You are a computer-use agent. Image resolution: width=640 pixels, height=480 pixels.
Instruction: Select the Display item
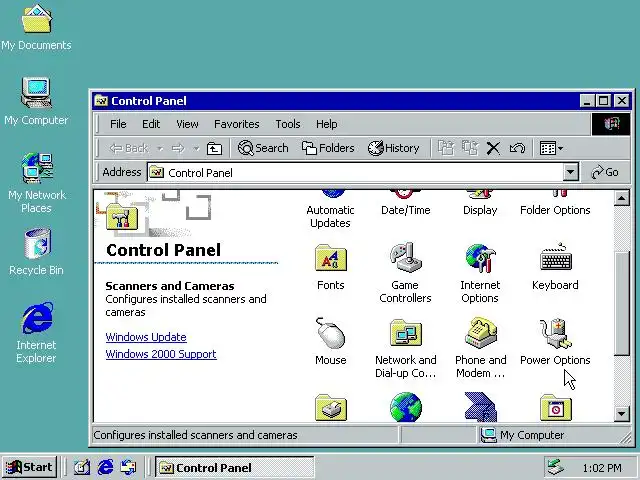click(480, 210)
